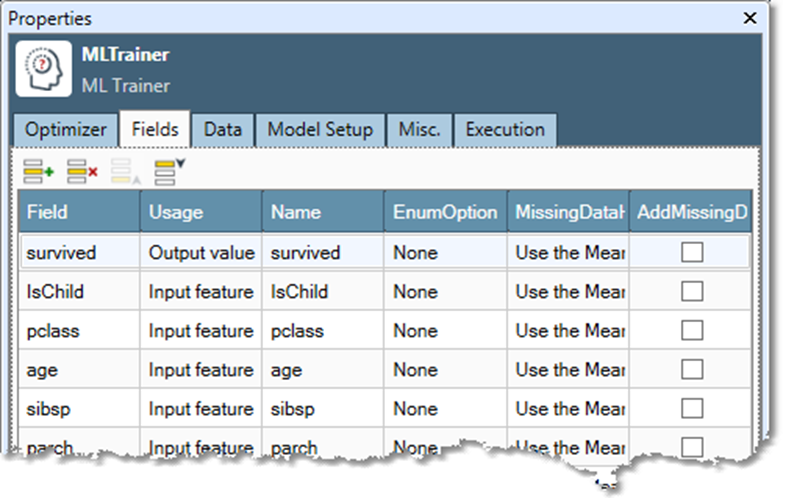Tick the AddMissingData checkbox for sibsp
This screenshot has height=498, width=808.
(692, 409)
